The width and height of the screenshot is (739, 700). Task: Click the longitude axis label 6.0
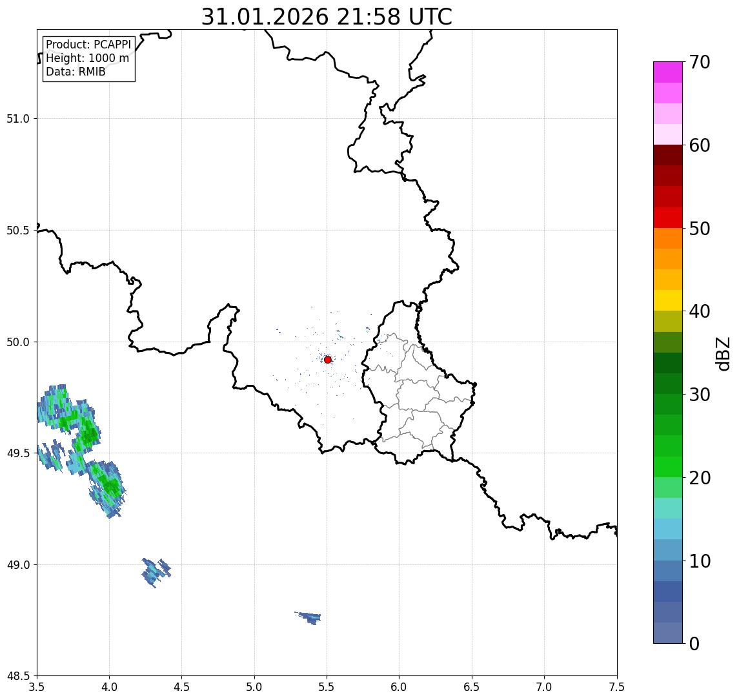[x=400, y=687]
